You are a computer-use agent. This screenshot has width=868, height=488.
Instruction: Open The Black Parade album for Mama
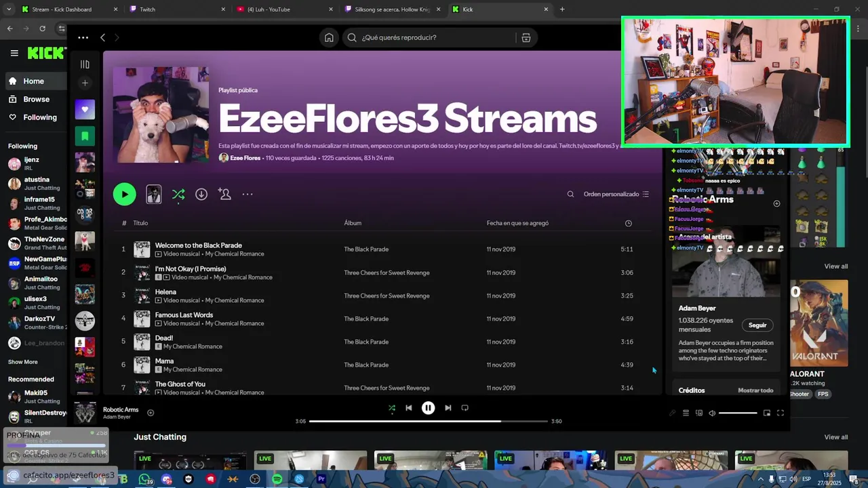coord(366,365)
